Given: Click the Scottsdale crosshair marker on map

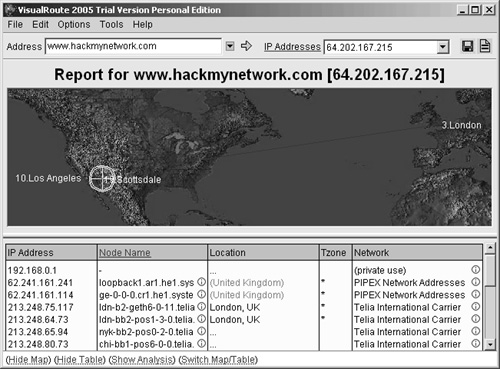Looking at the screenshot, I should pyautogui.click(x=102, y=178).
